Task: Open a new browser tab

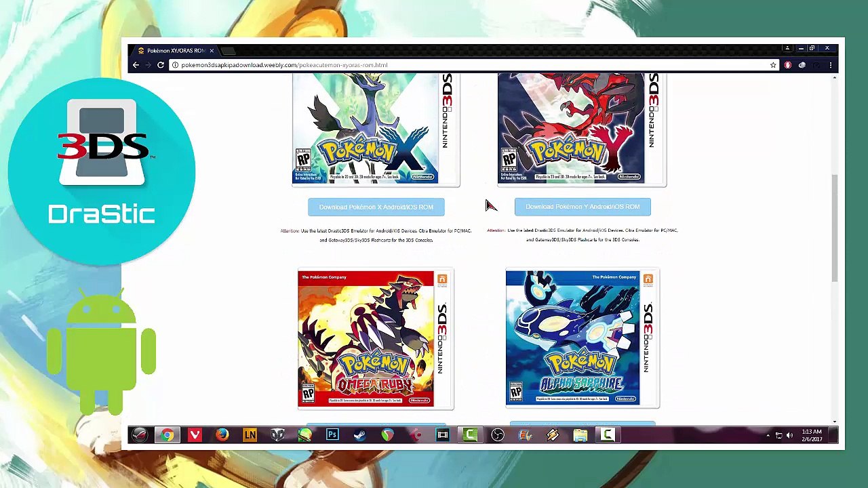Action: point(229,51)
